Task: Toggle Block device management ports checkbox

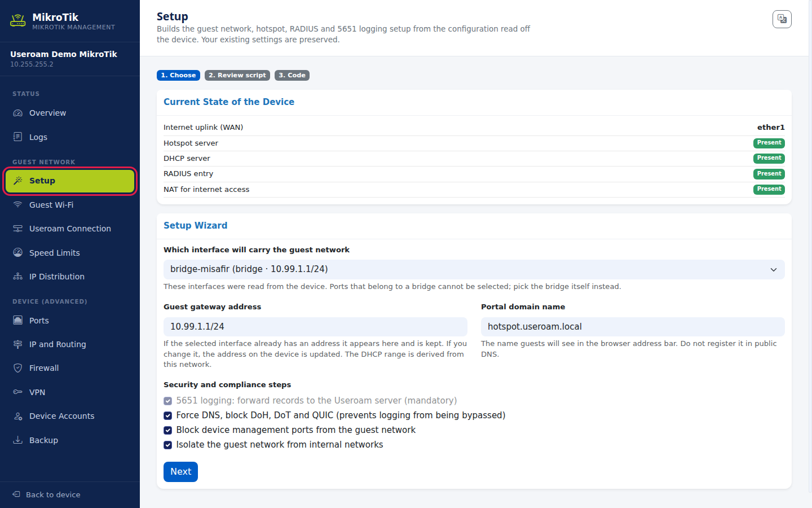Action: (168, 430)
